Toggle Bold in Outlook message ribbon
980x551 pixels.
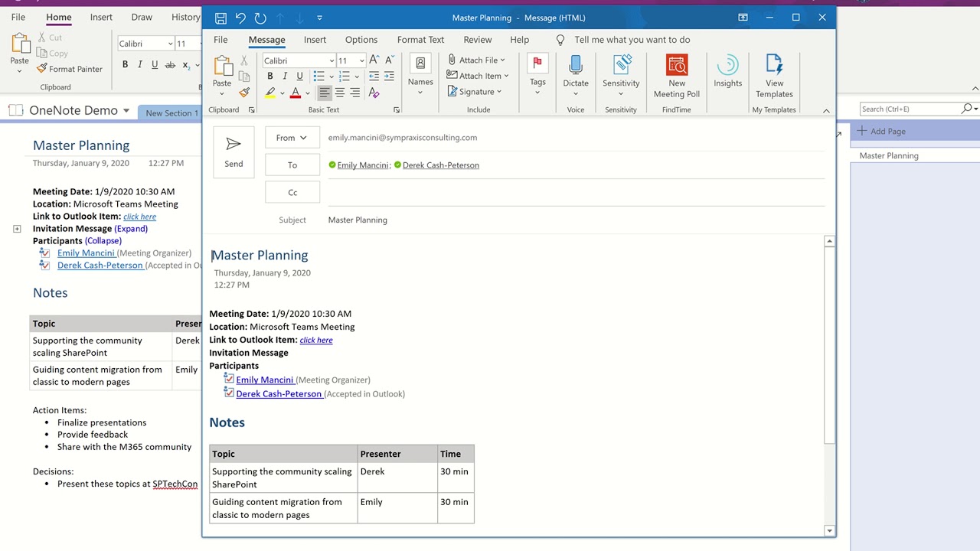269,77
